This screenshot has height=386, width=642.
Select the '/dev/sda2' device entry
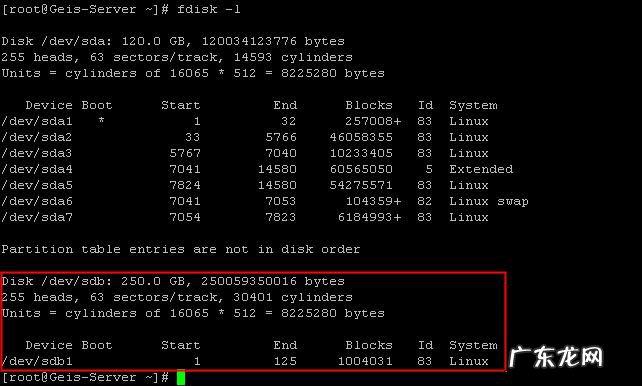37,137
